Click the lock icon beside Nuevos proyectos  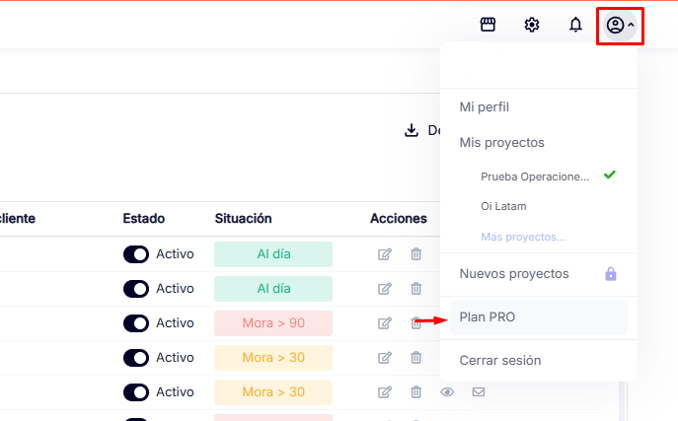click(x=611, y=274)
